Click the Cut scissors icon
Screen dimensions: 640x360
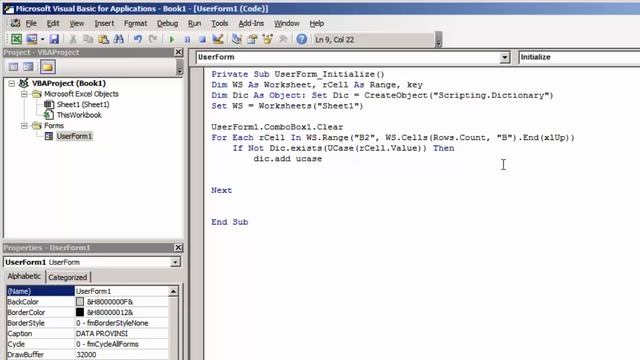pyautogui.click(x=73, y=39)
